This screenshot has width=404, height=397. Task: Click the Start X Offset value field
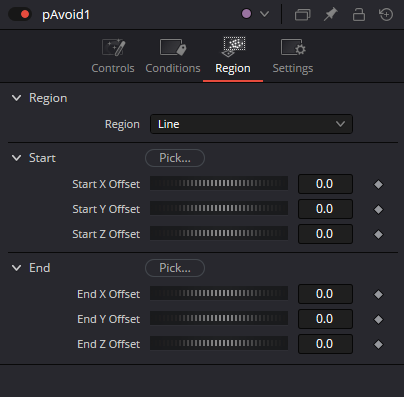pyautogui.click(x=325, y=184)
